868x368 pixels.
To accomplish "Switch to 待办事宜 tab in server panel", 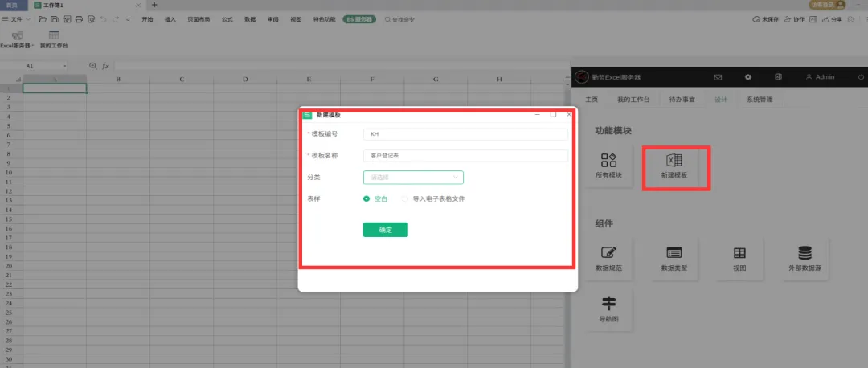I will coord(682,100).
